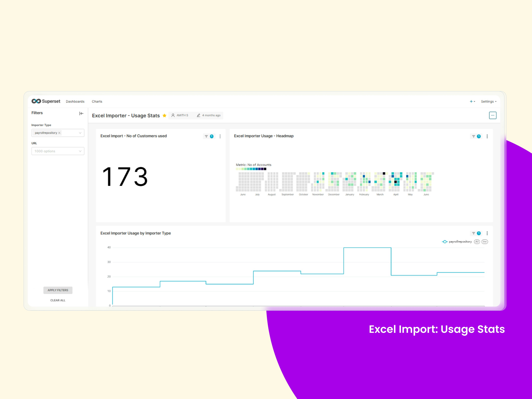This screenshot has height=399, width=532.
Task: Collapse the Filters panel
Action: point(81,114)
